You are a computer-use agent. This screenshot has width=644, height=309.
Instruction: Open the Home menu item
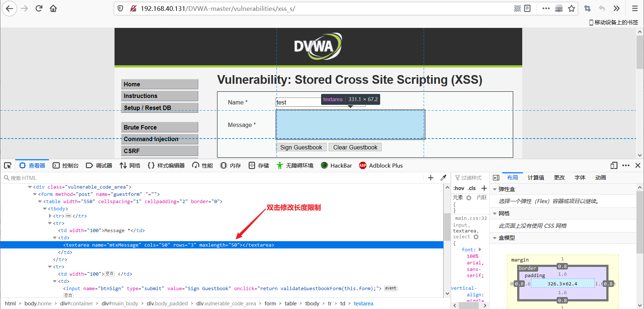click(x=159, y=84)
